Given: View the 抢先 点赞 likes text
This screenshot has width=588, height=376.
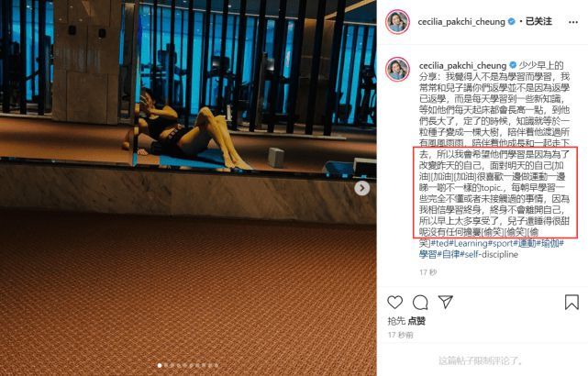Looking at the screenshot, I should [406, 321].
